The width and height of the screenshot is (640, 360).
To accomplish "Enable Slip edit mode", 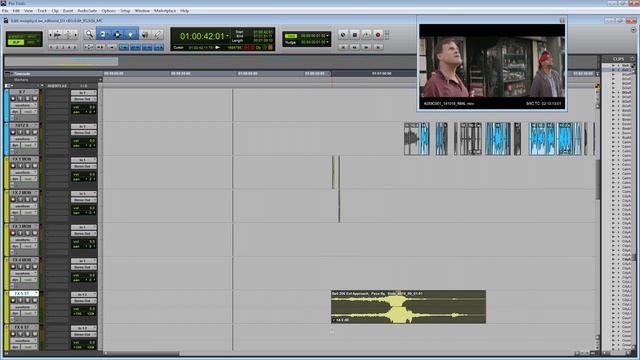I will click(x=16, y=42).
